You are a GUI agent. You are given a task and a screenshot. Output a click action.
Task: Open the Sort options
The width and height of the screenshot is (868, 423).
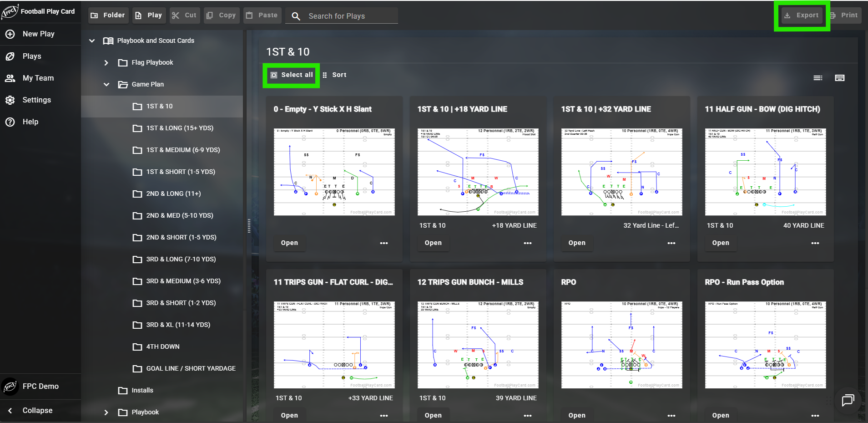334,75
